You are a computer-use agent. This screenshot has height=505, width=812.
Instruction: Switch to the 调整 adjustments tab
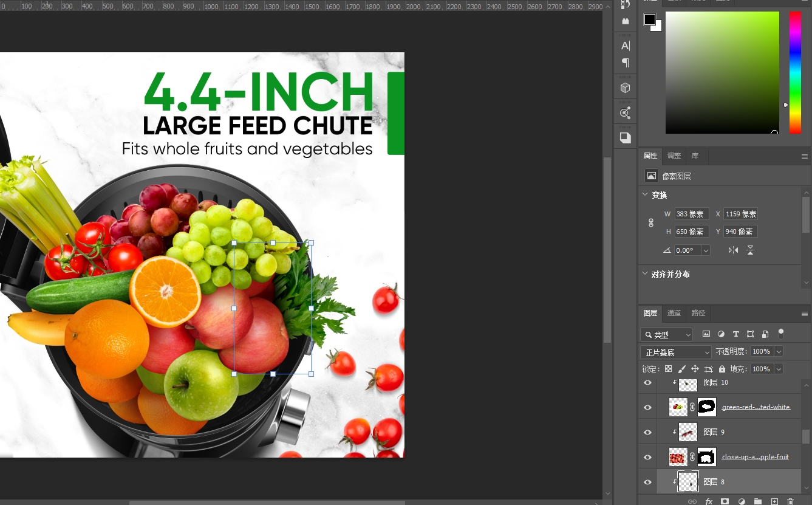[x=674, y=156]
